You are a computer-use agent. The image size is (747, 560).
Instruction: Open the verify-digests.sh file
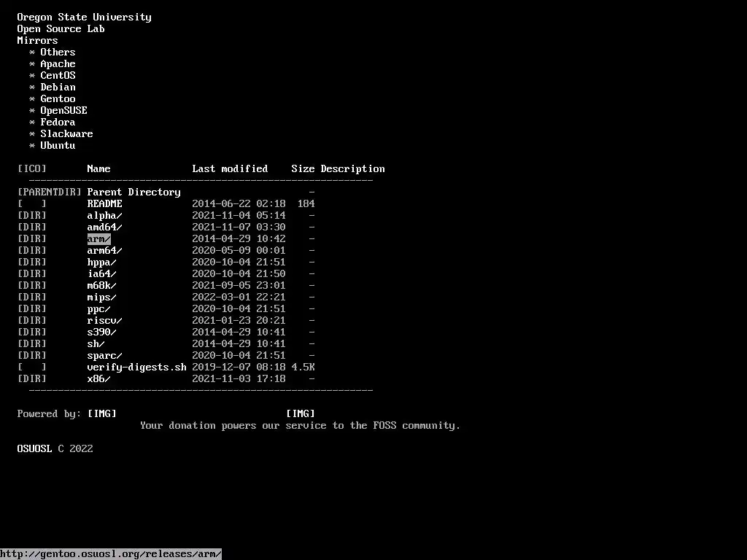[x=136, y=367]
